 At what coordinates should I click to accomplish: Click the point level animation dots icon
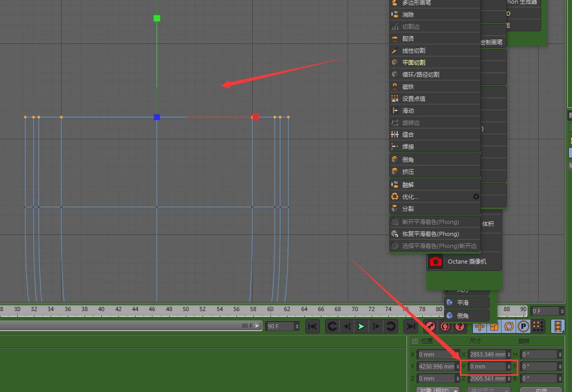pos(538,327)
